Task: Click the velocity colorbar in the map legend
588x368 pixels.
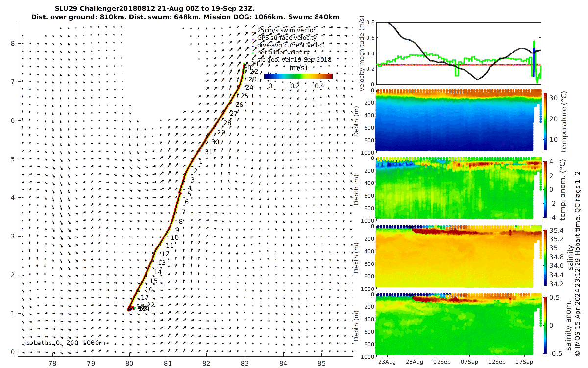Action: [298, 76]
